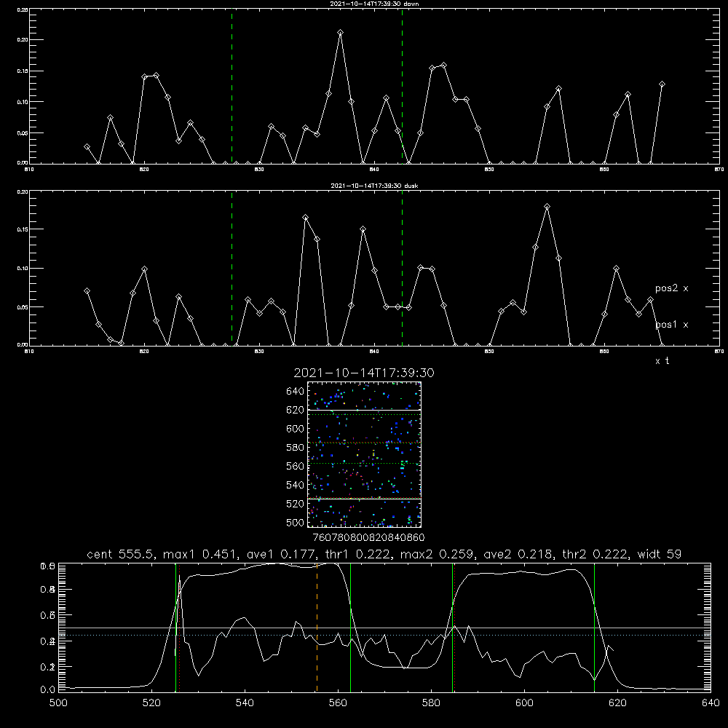Viewport: 728px width, 728px height.
Task: Click the green vertical line near 563 in bottom plot
Action: coord(351,627)
